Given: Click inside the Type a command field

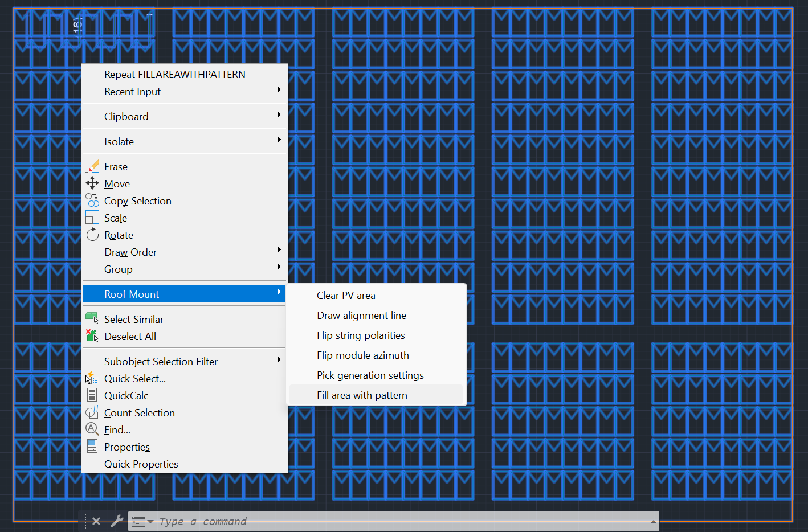Looking at the screenshot, I should coord(342,521).
